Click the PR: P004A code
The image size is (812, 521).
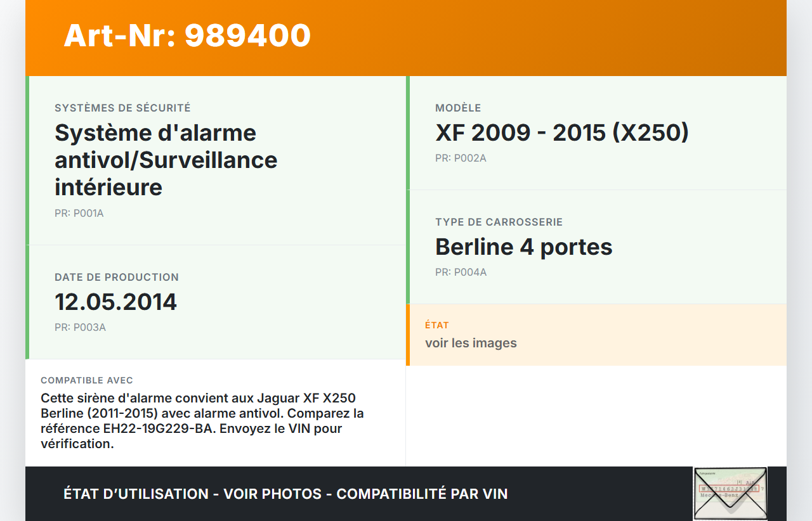pyautogui.click(x=461, y=273)
